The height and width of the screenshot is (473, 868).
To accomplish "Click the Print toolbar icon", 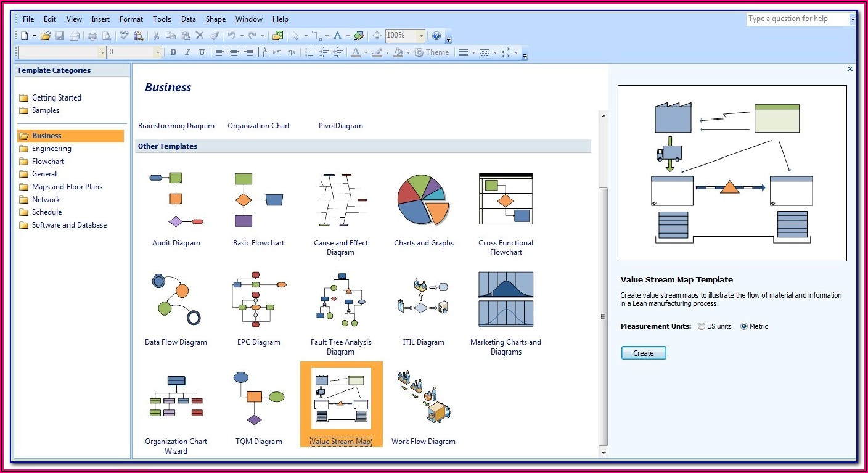I will 92,36.
